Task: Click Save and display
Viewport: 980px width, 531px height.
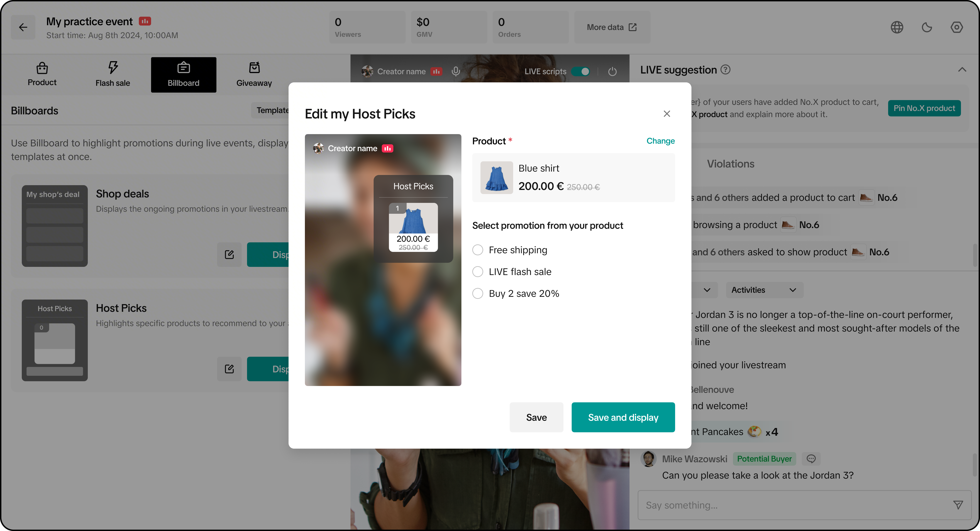Action: click(x=623, y=417)
